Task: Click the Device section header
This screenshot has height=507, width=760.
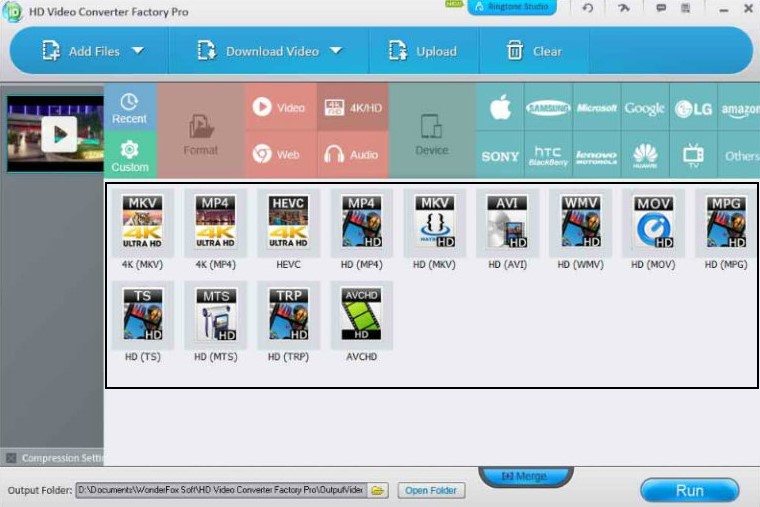Action: [432, 131]
